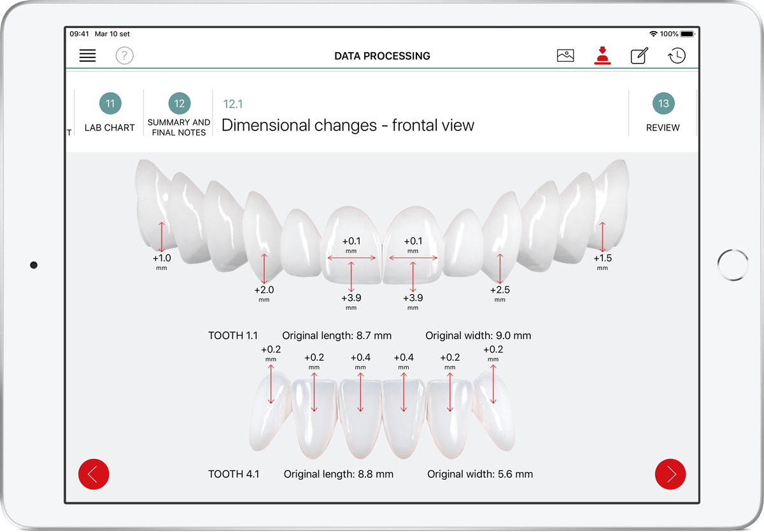
Task: Open the hamburger menu
Action: pyautogui.click(x=87, y=56)
